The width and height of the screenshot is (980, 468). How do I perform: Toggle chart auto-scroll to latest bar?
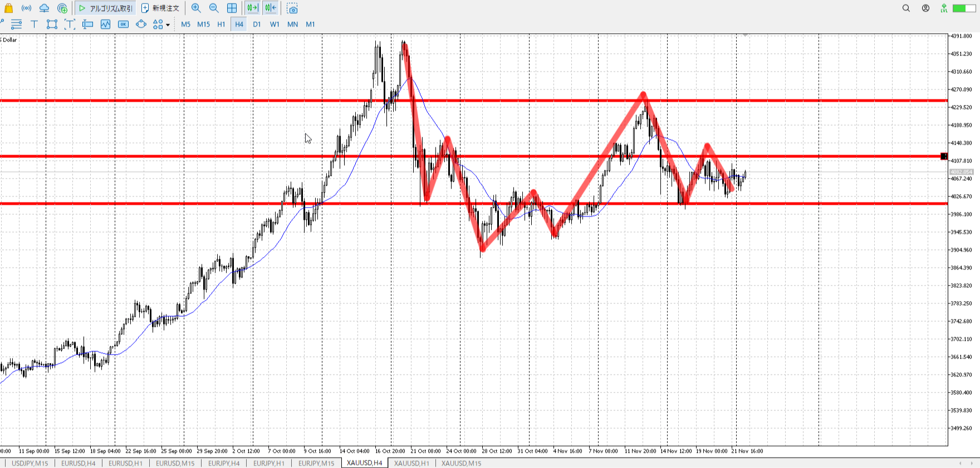pyautogui.click(x=252, y=8)
